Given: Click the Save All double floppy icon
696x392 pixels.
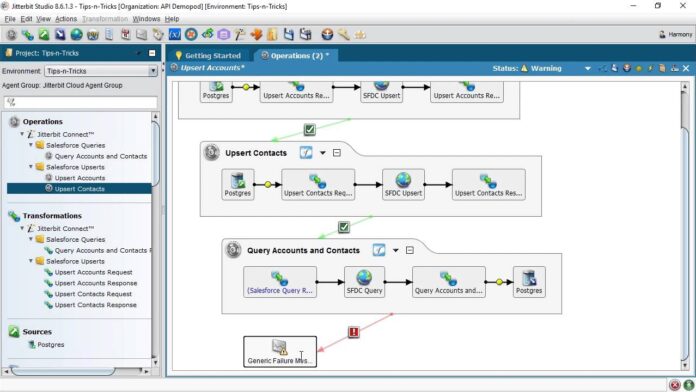Looking at the screenshot, I should [305, 34].
